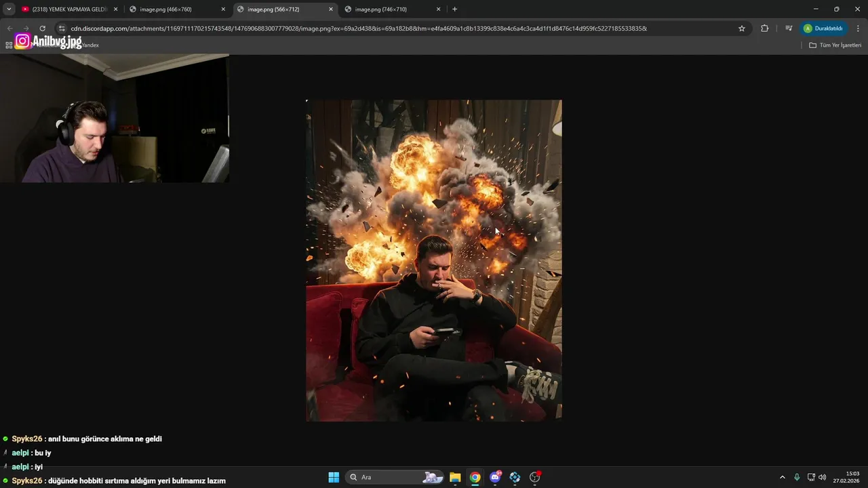Open a new browser tab
This screenshot has width=868, height=488.
click(454, 9)
